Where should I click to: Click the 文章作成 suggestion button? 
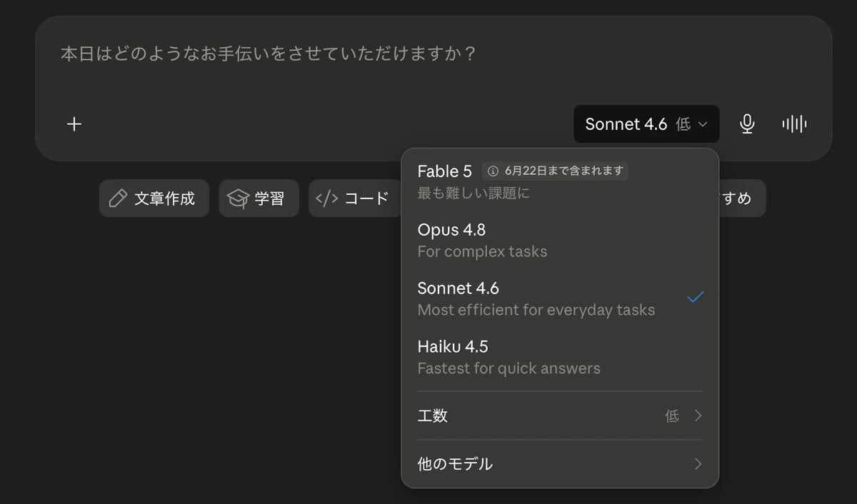tap(154, 198)
